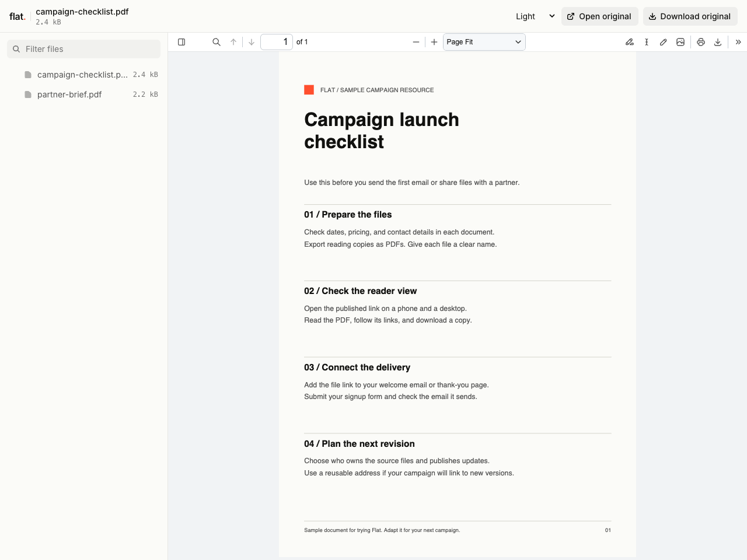Screen dimensions: 747x560
Task: Click the file icon beside partner-brief.pdf
Action: (x=28, y=94)
